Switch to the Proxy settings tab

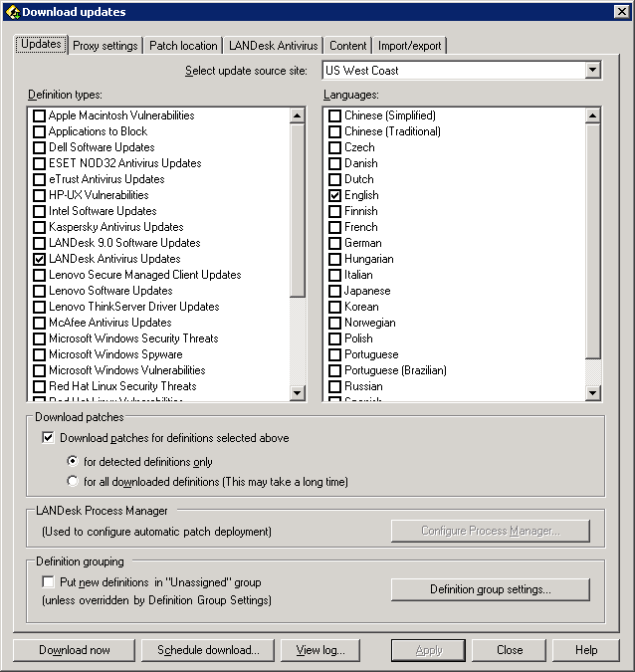tap(105, 46)
